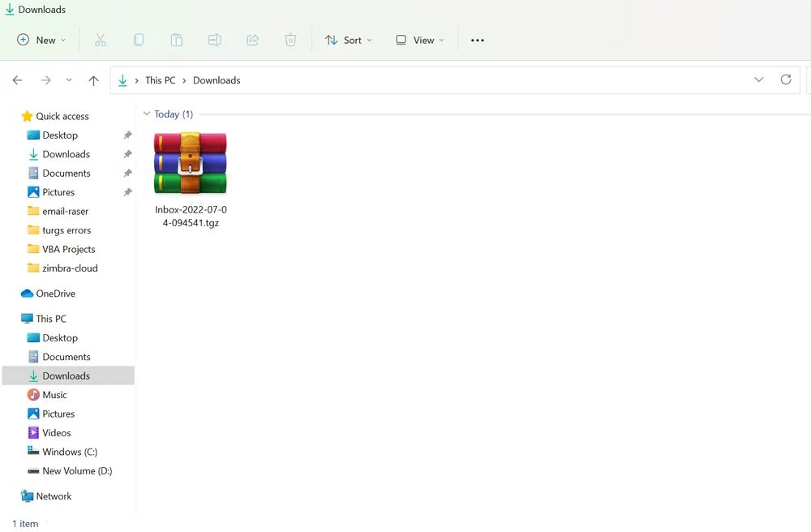Open zimbra-cloud folder in Quick access
The width and height of the screenshot is (811, 532).
[x=70, y=268]
